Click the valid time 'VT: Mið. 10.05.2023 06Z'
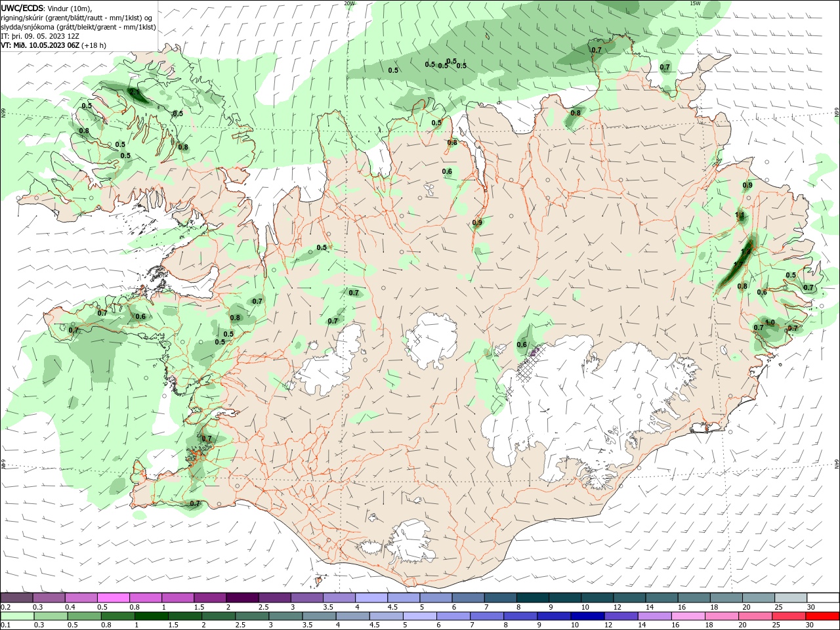Viewport: 840px width, 630px height. (41, 45)
